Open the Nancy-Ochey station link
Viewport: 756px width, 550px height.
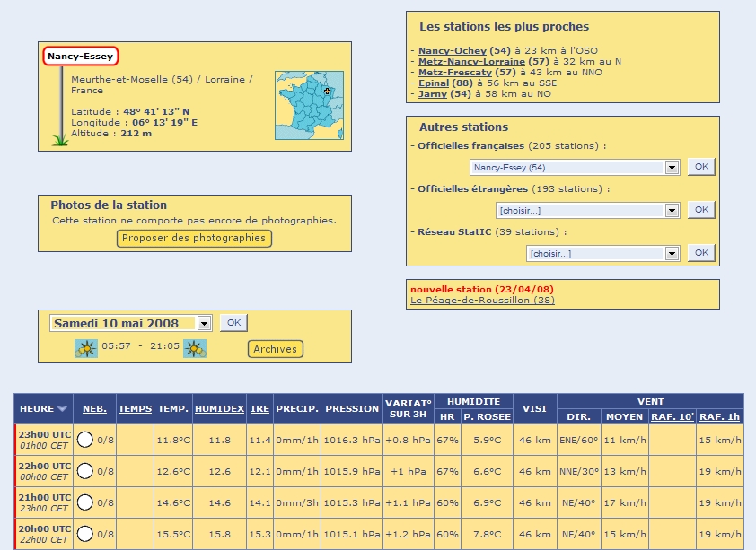click(453, 51)
